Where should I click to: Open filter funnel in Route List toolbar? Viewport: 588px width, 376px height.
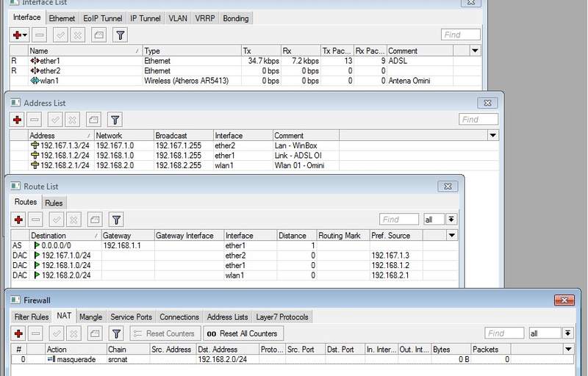[x=116, y=220]
